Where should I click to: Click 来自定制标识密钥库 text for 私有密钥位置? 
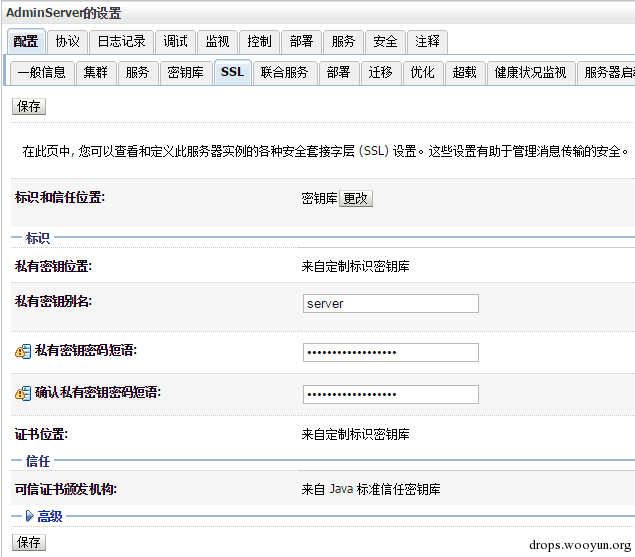point(356,267)
